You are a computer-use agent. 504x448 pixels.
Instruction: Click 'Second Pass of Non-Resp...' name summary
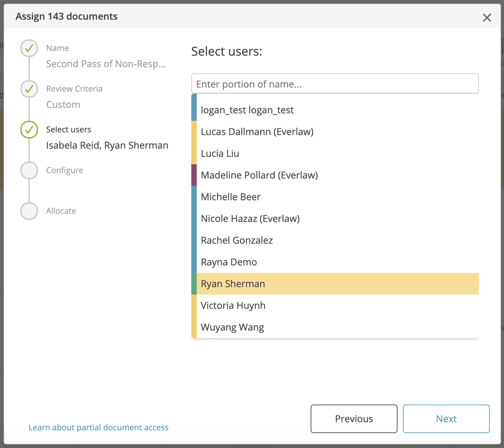click(106, 64)
